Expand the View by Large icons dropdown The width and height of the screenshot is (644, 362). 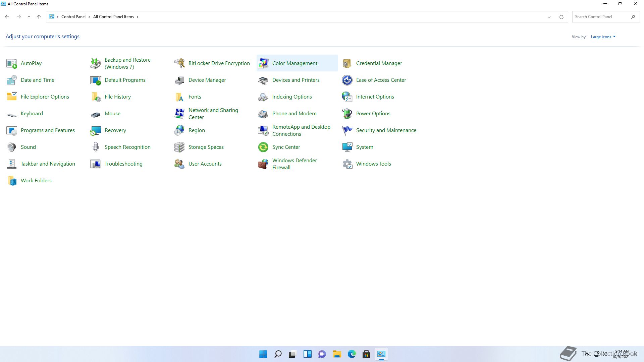tap(603, 37)
